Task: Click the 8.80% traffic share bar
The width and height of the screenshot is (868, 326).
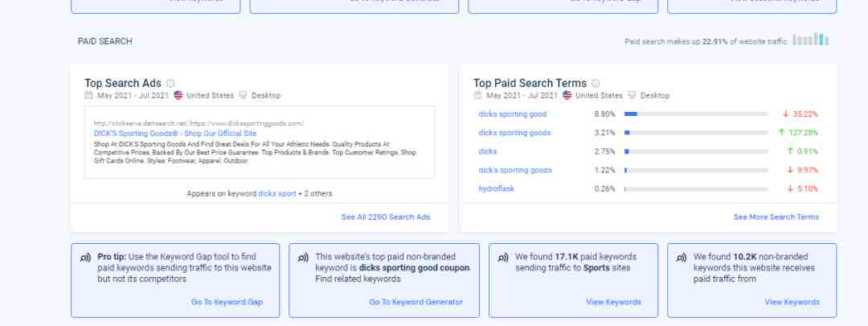Action: 696,114
